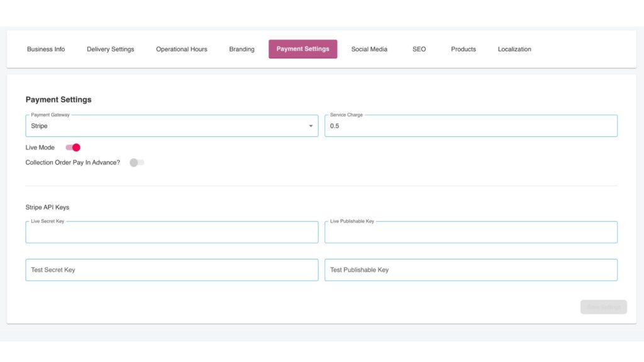Click the Live Publishable Key field
Image resolution: width=644 pixels, height=362 pixels.
click(x=470, y=233)
